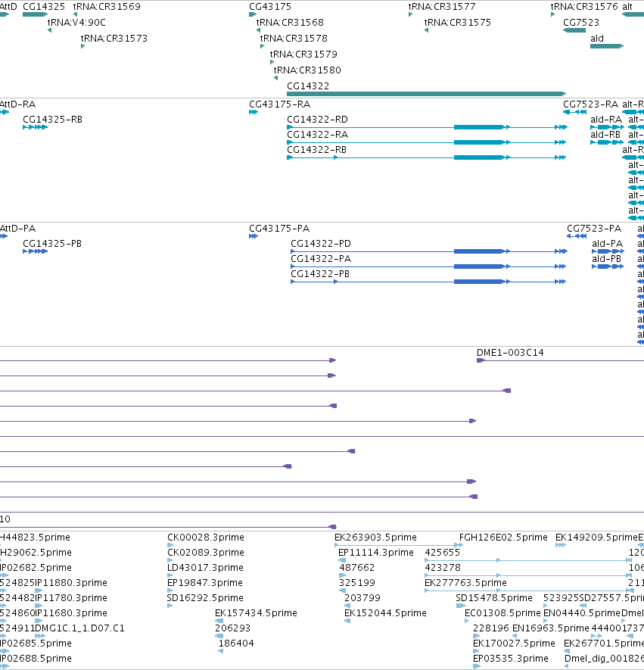Select the 325199 feature label
This screenshot has height=670, width=644.
[x=356, y=583]
